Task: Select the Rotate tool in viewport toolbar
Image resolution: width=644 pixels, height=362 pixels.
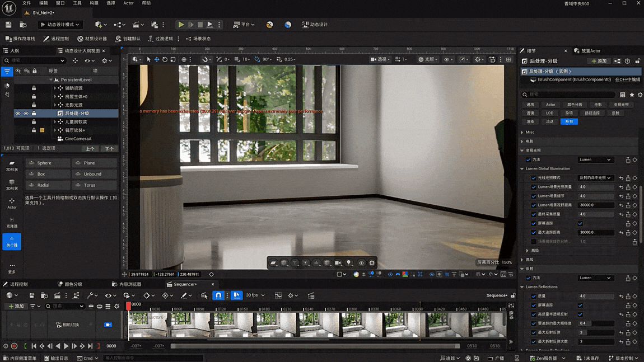Action: pos(165,59)
